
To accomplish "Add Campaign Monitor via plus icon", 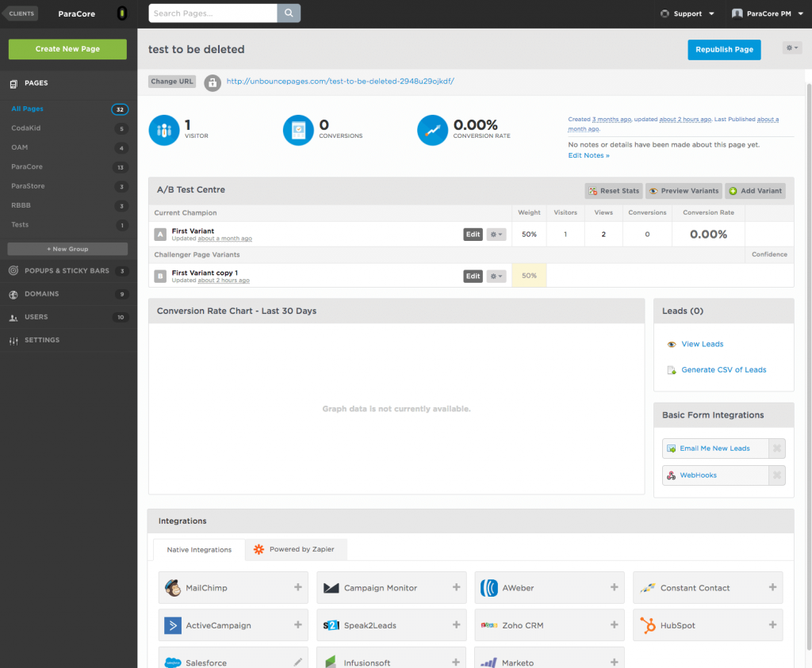I will tap(456, 587).
